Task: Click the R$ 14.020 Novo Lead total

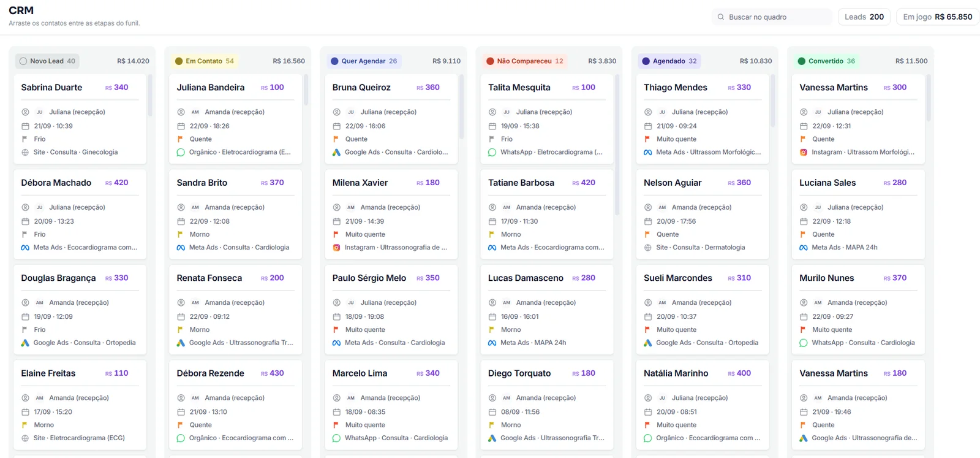Action: click(133, 61)
